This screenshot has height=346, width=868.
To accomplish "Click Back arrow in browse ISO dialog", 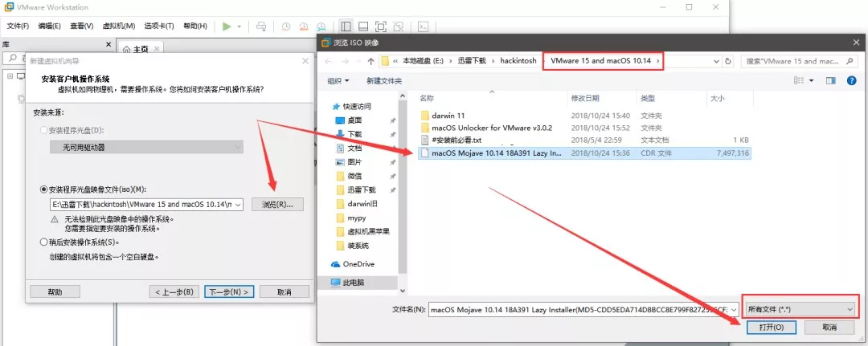I will click(x=328, y=61).
